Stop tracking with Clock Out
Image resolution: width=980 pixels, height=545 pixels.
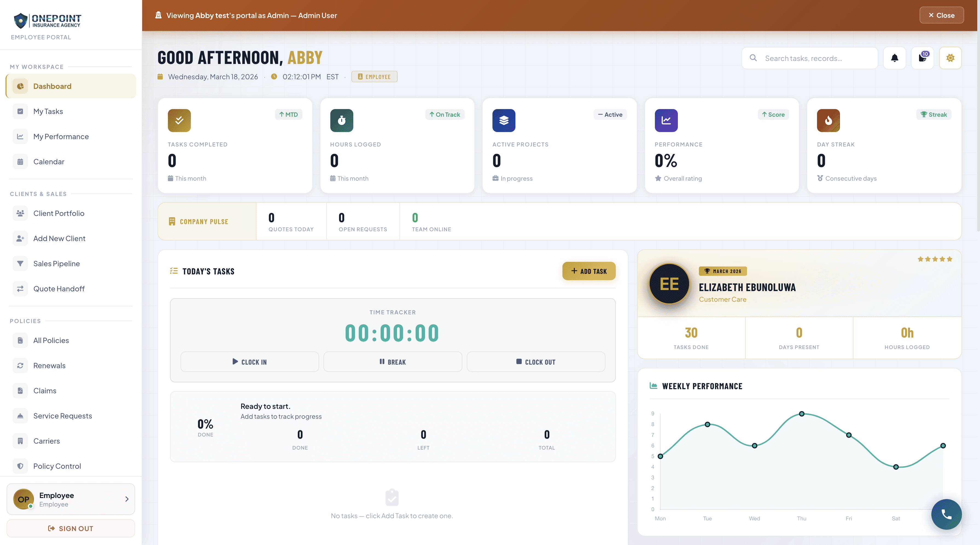536,362
